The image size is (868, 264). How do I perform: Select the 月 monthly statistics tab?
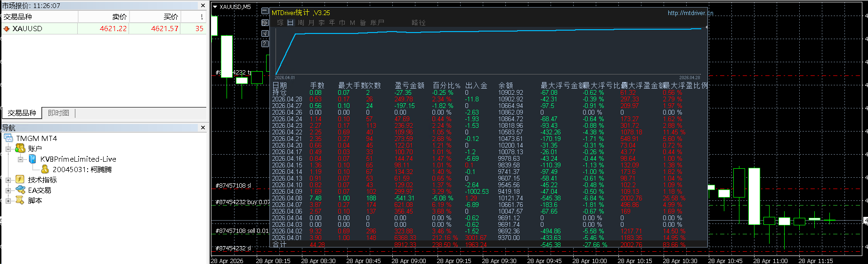[x=311, y=23]
